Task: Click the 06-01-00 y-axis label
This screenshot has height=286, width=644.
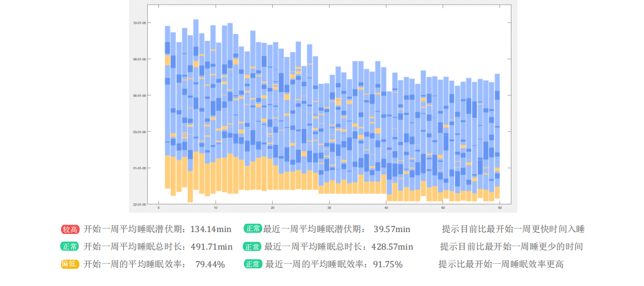Action: (139, 96)
